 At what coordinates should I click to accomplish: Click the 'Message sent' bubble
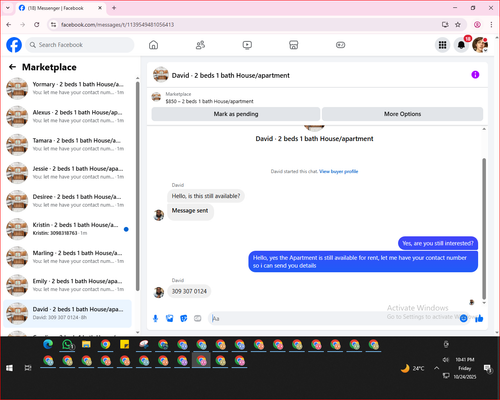pos(190,211)
